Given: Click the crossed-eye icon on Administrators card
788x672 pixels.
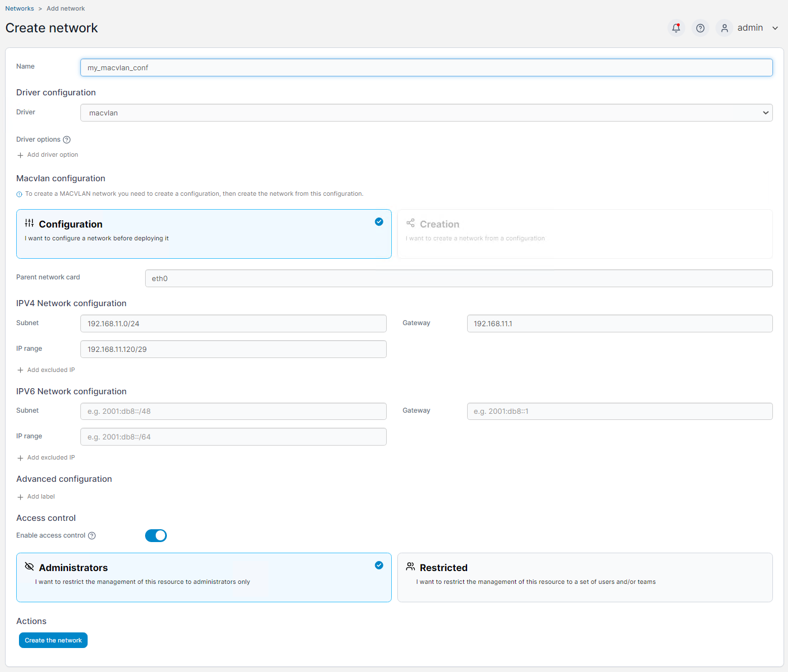Looking at the screenshot, I should coord(30,567).
